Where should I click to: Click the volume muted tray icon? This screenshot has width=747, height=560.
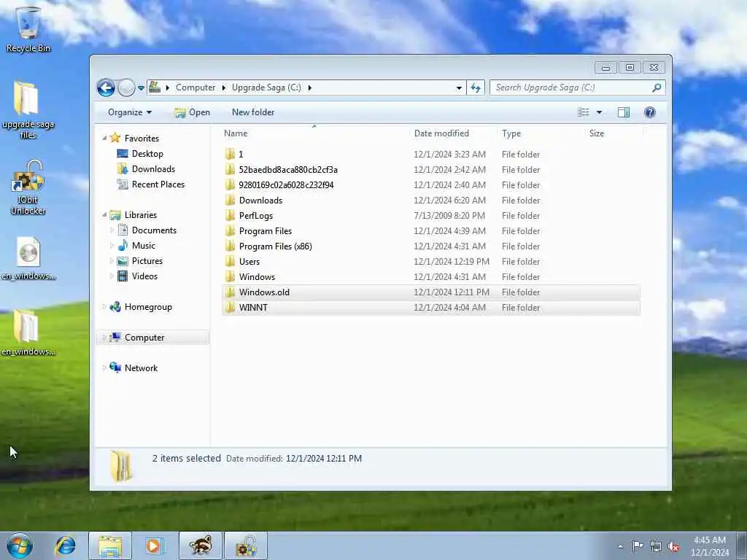[673, 546]
